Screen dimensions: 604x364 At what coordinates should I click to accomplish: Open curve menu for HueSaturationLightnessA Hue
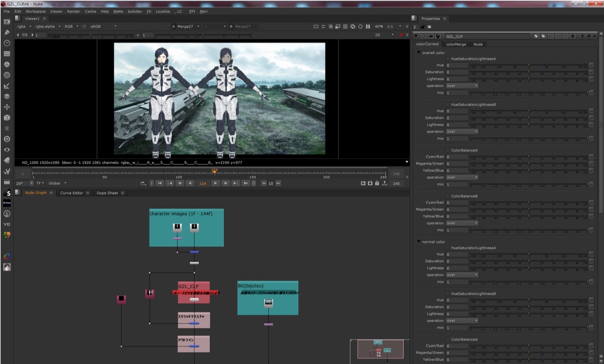coord(591,65)
